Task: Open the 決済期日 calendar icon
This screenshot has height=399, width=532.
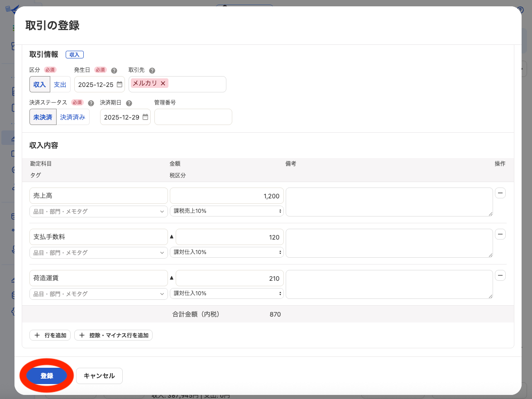Action: pyautogui.click(x=145, y=117)
